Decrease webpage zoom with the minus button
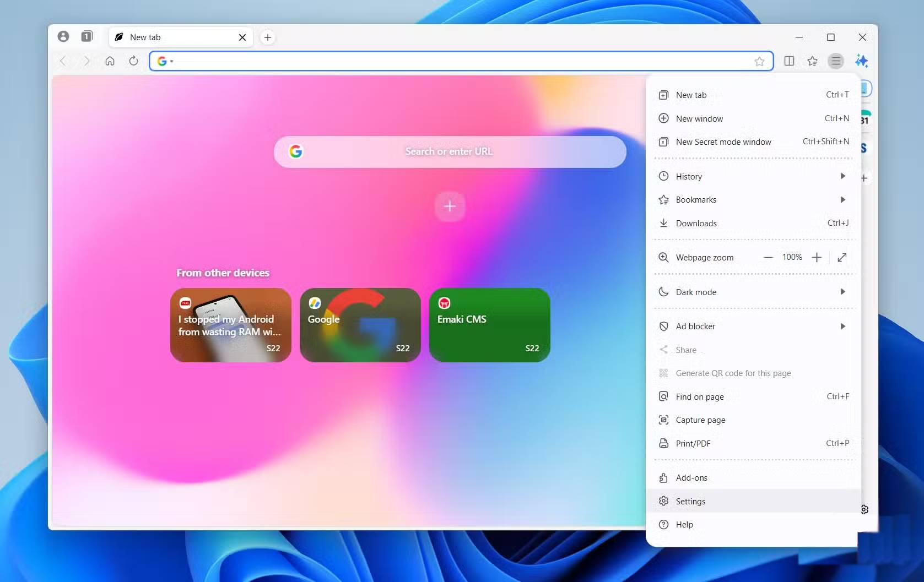This screenshot has width=924, height=582. point(768,257)
